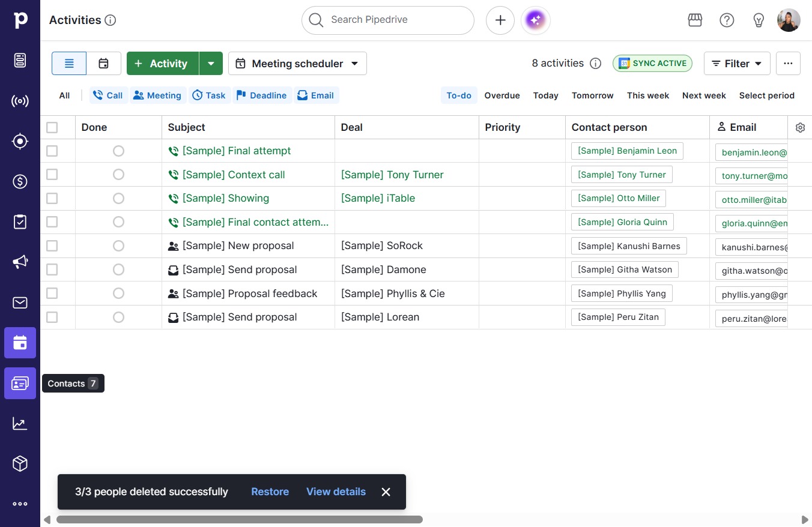
Task: Open the Activities calendar sidebar icon
Action: click(20, 343)
